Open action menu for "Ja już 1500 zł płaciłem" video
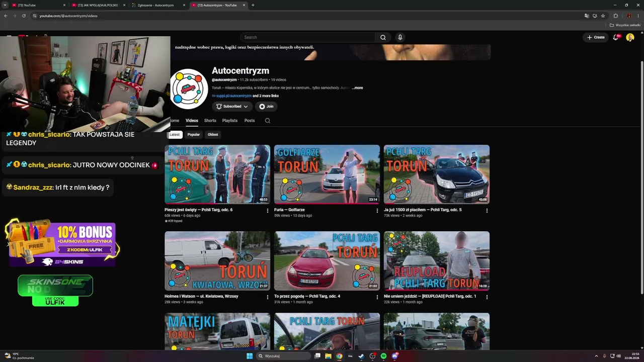The height and width of the screenshot is (362, 644). (x=487, y=211)
